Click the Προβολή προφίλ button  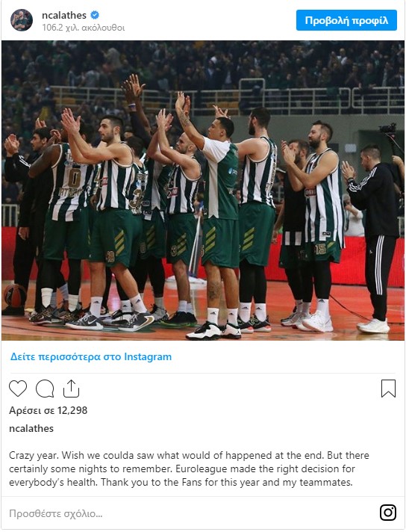346,20
